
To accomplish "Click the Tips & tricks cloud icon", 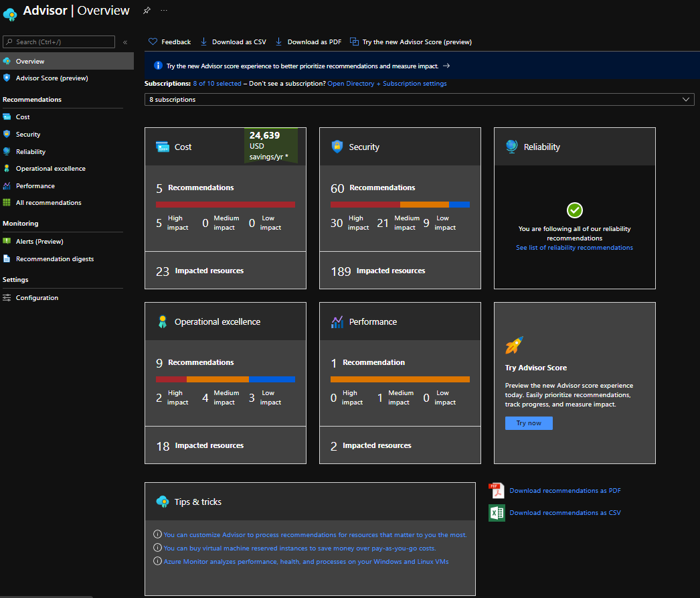I will (x=163, y=502).
